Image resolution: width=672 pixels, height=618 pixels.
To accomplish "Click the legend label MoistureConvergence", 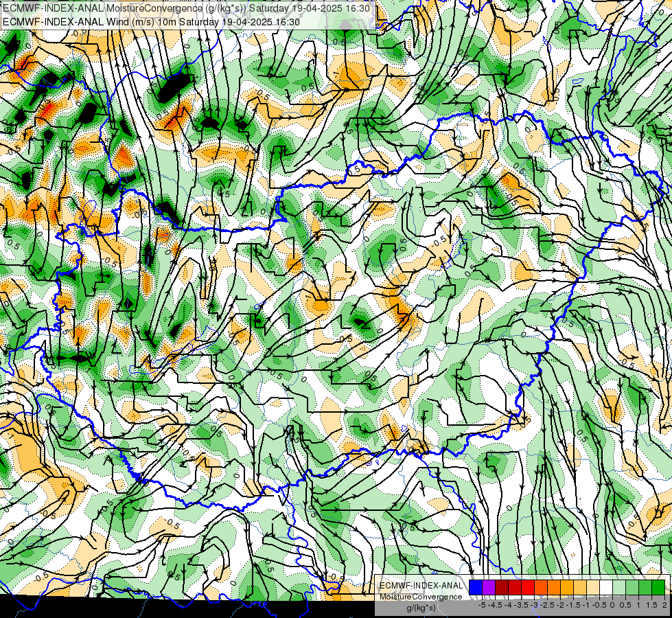I will click(421, 597).
